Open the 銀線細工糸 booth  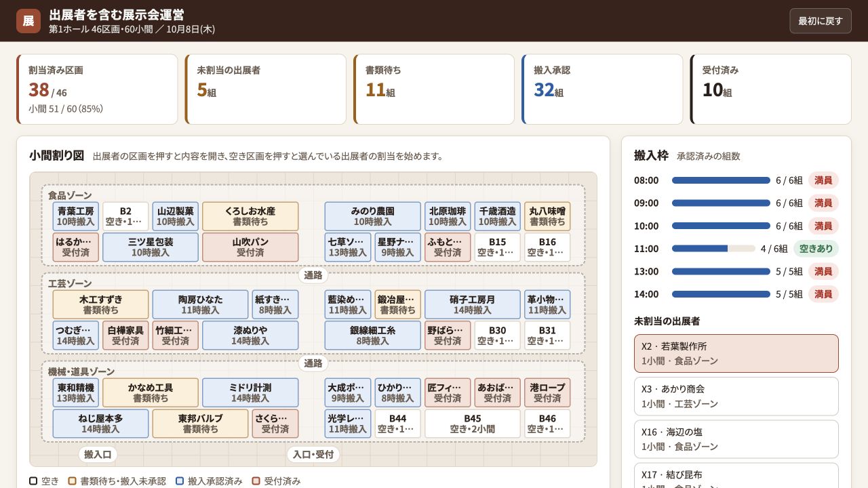click(x=372, y=335)
